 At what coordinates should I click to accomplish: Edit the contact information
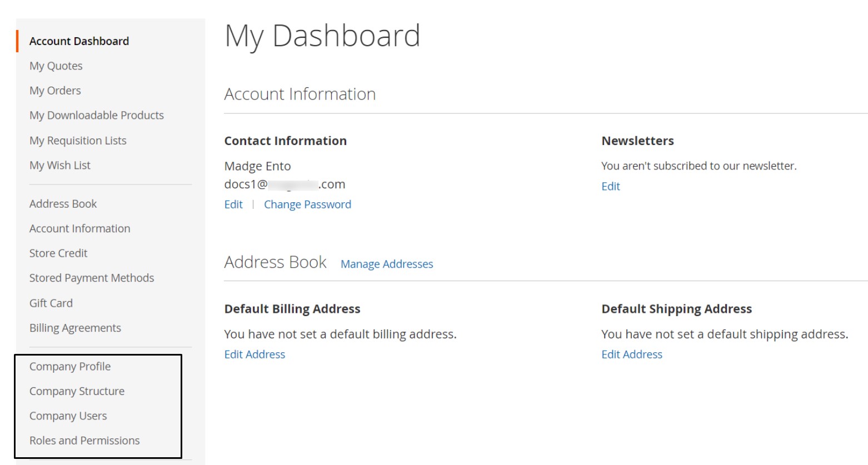click(x=233, y=204)
